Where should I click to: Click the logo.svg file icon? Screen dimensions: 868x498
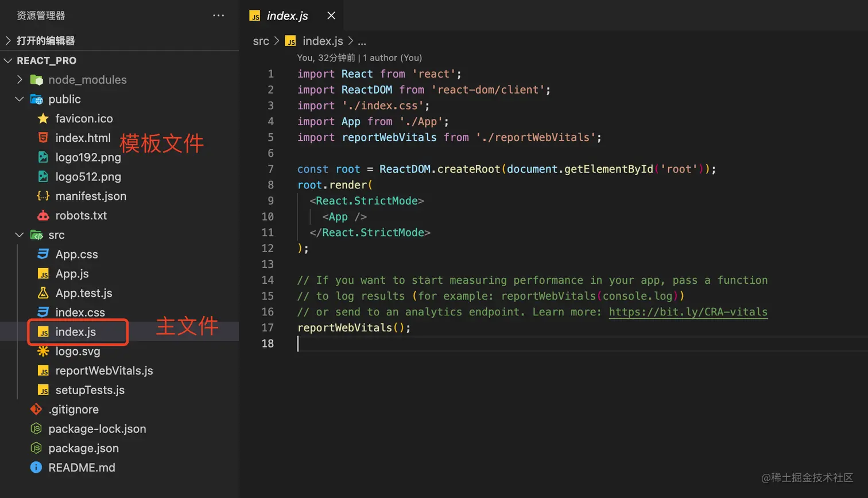[43, 352]
